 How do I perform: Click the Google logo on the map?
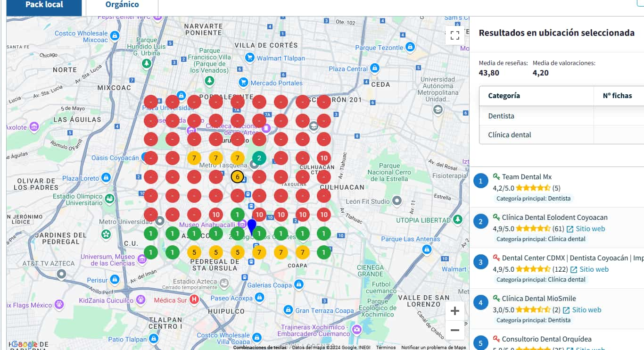click(x=25, y=345)
